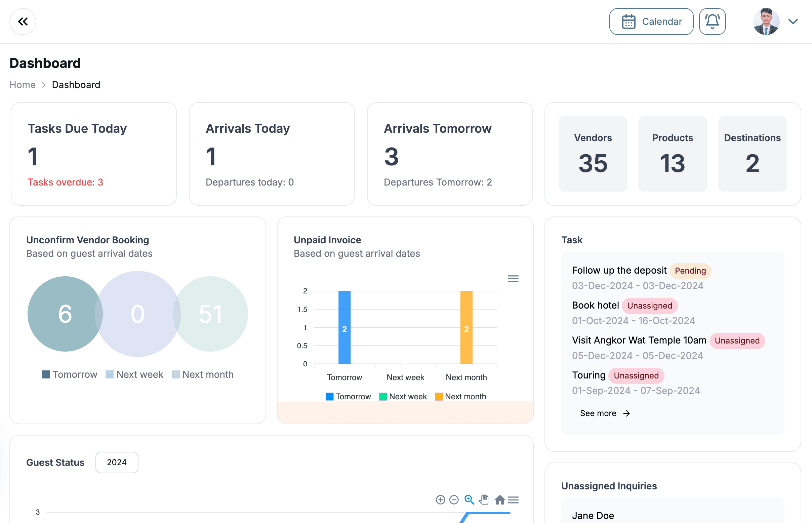The image size is (812, 523).
Task: Open the Vendors 35 summary card
Action: (x=593, y=154)
